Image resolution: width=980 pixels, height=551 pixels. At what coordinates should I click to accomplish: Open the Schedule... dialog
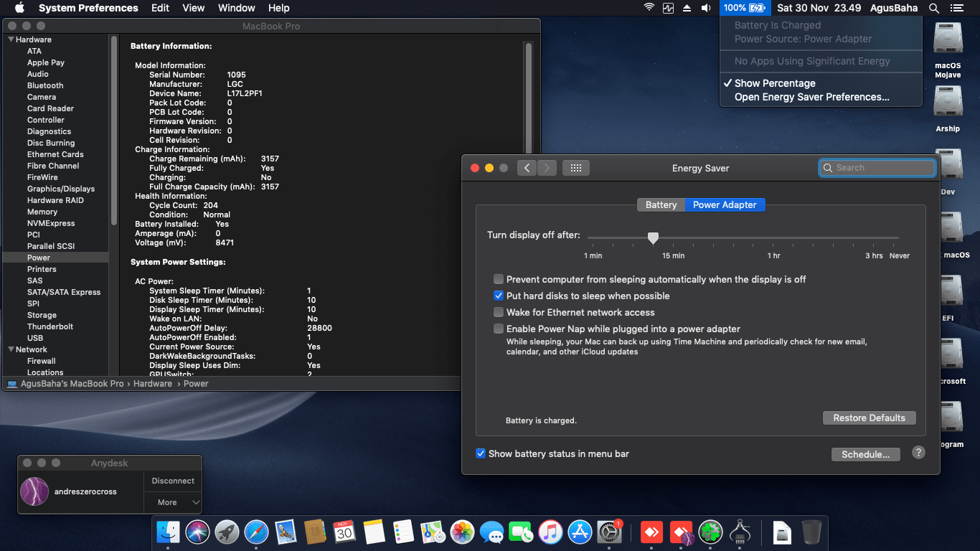[x=866, y=454]
